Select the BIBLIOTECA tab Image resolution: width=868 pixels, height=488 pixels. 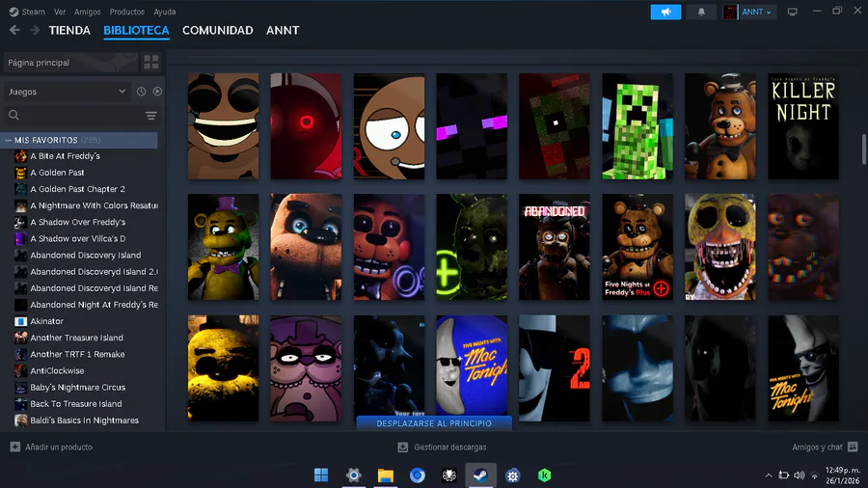click(136, 31)
